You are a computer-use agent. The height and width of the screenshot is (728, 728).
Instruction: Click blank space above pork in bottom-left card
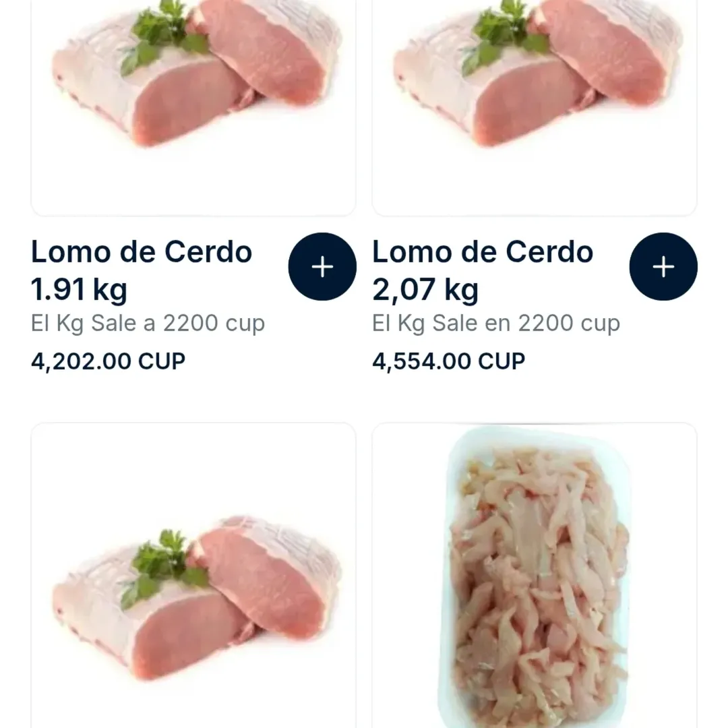(x=193, y=472)
